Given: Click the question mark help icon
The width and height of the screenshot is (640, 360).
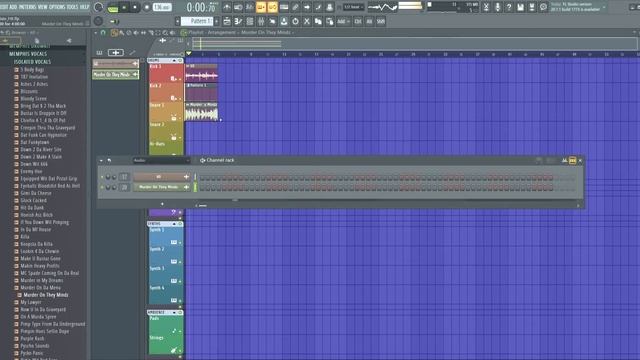Looking at the screenshot, I should (x=509, y=7).
